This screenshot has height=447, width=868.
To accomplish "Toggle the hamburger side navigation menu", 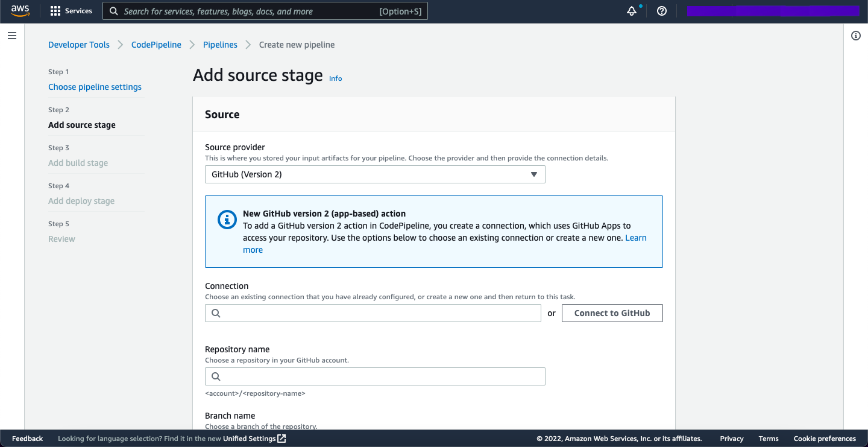I will [11, 36].
